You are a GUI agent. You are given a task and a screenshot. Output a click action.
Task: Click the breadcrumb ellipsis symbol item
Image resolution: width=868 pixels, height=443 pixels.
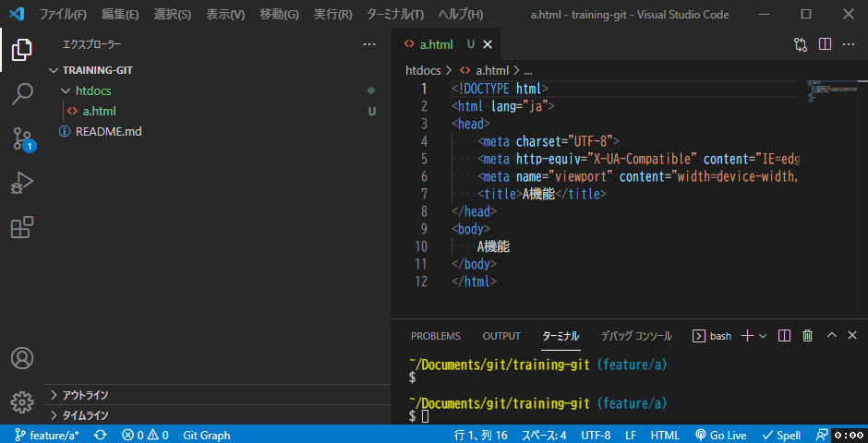pos(527,71)
